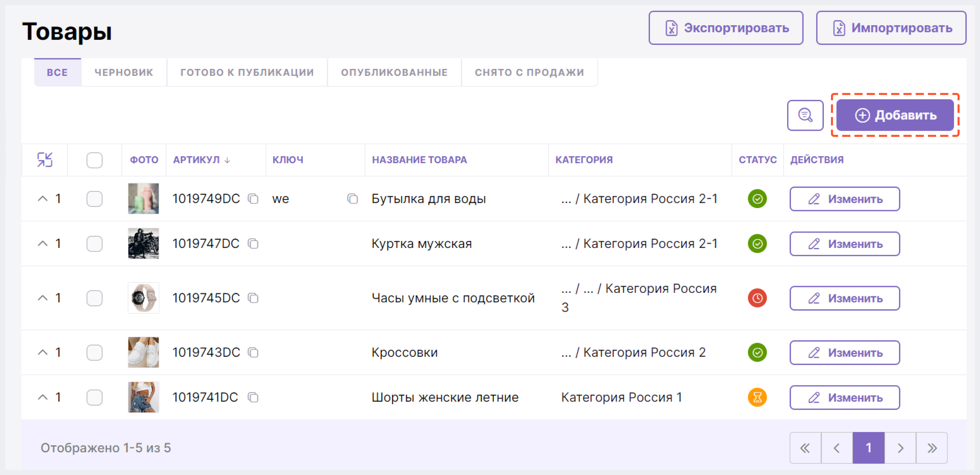Open the ОПУБЛИКОВАННЫЕ tab
This screenshot has width=980, height=475.
point(394,72)
